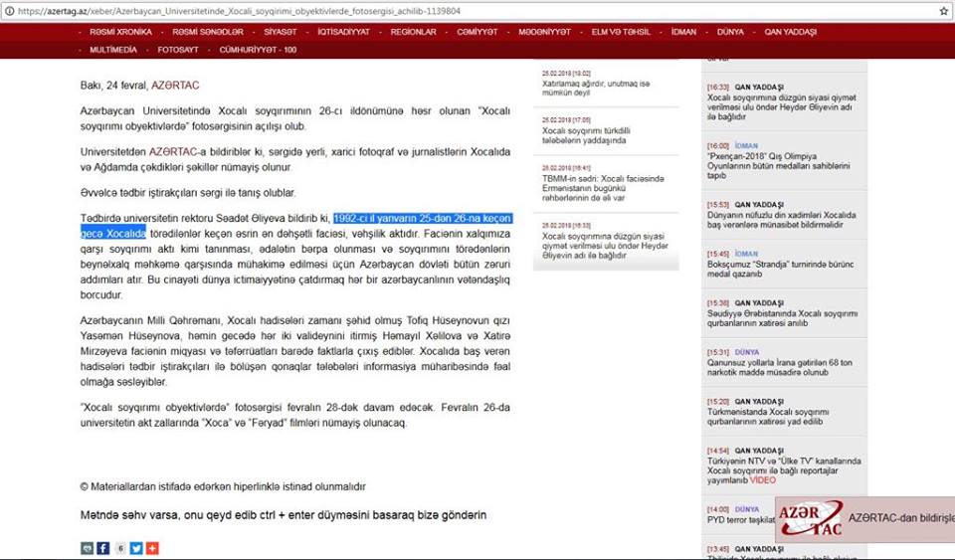Click the DÜNYA tag at 15:31
The image size is (955, 560).
(747, 352)
